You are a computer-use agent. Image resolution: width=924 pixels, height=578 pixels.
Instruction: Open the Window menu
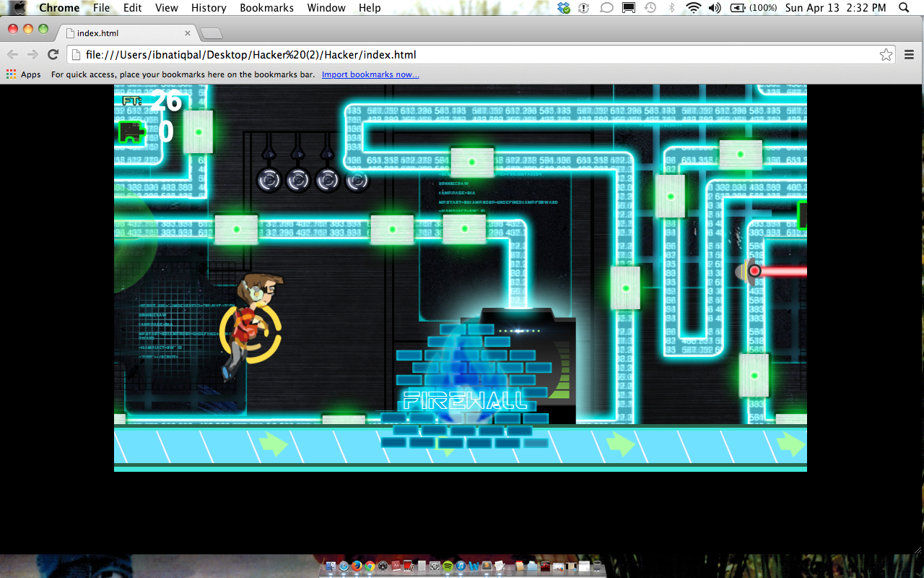click(326, 8)
